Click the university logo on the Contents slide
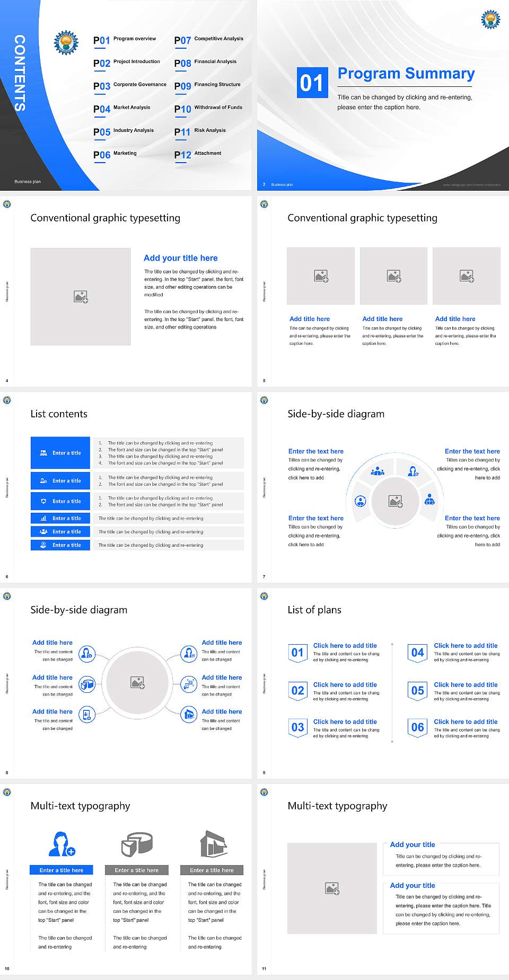The image size is (509, 980). tap(66, 42)
